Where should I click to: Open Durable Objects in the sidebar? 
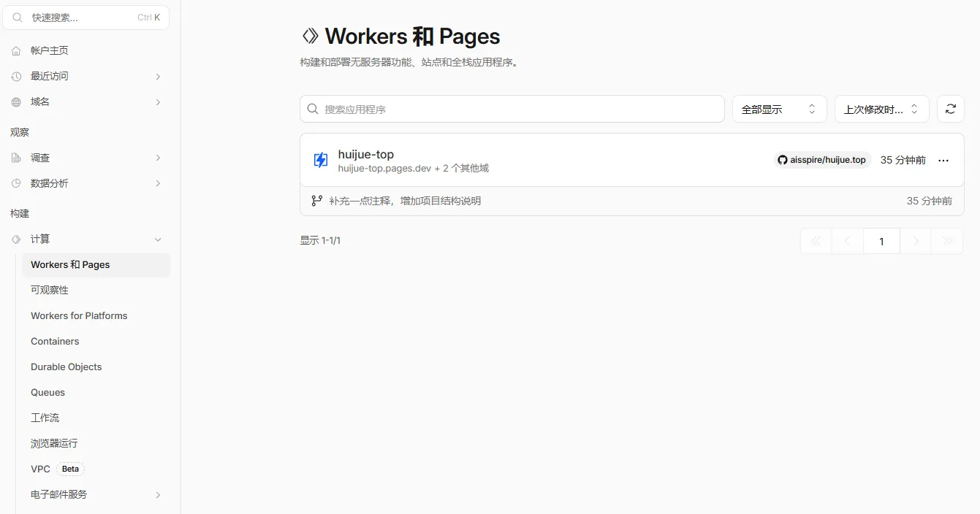tap(66, 367)
